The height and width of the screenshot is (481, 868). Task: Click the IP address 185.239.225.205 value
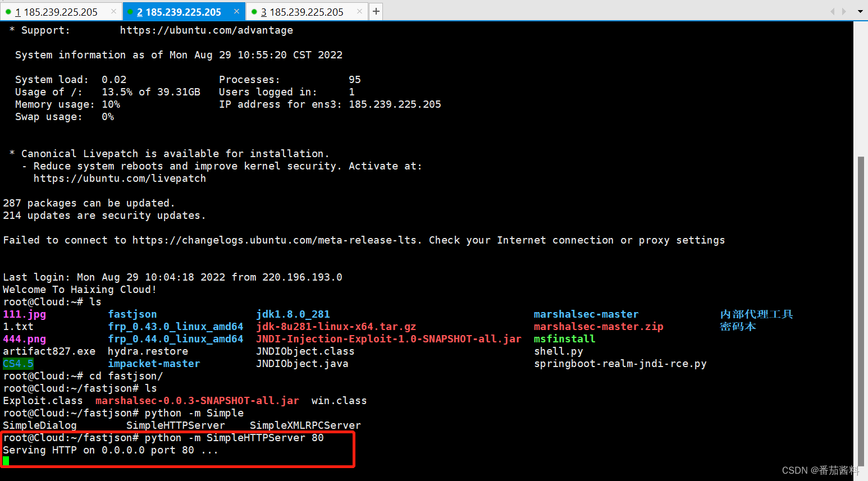pos(395,104)
